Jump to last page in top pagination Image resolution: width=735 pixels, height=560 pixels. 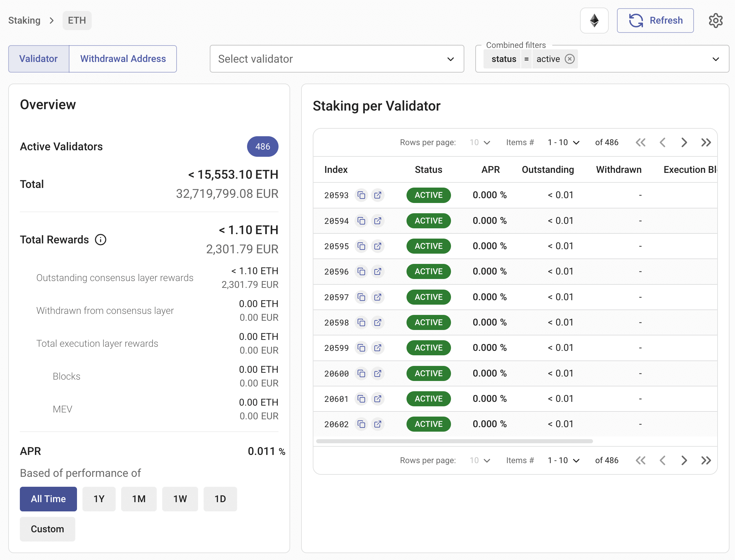click(x=706, y=142)
